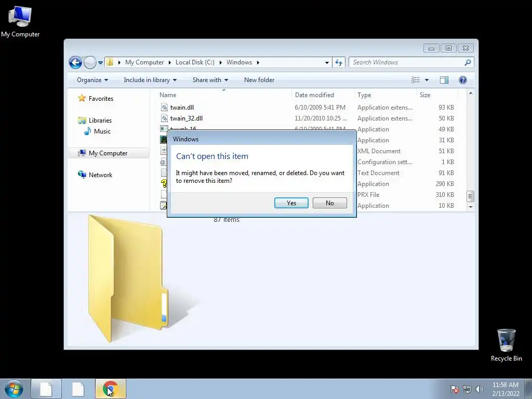The image size is (532, 399).
Task: Click the network tray icon
Action: click(x=467, y=389)
